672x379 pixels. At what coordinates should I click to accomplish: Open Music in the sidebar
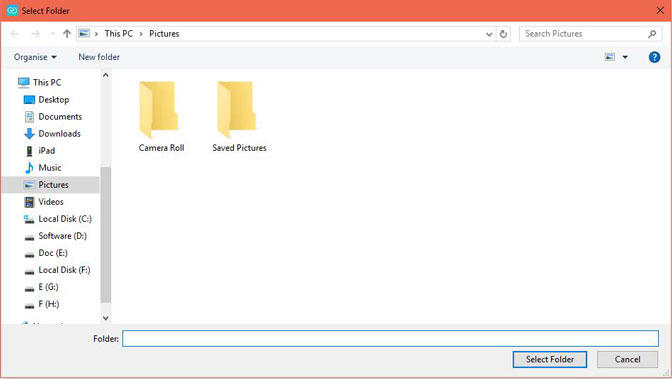(50, 168)
